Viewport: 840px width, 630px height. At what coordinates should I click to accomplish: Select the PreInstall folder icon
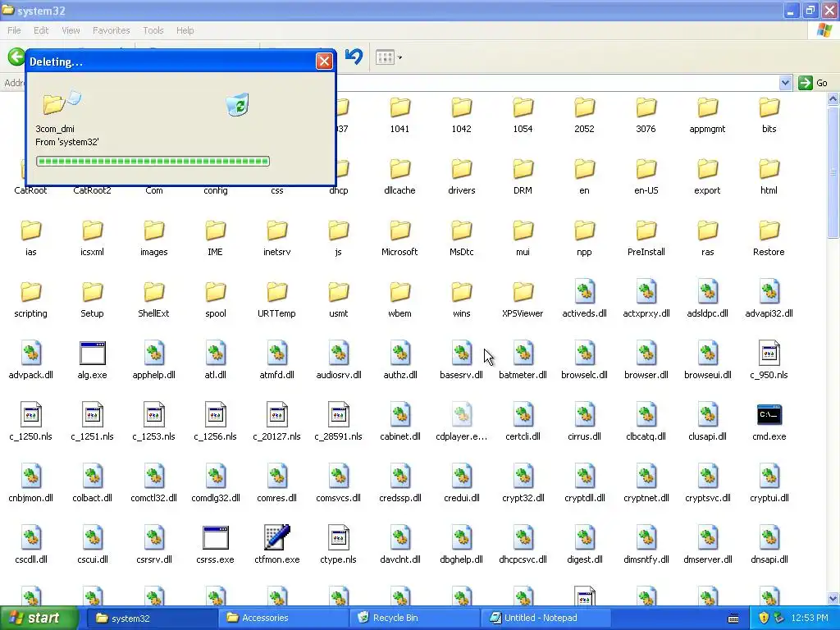click(646, 231)
